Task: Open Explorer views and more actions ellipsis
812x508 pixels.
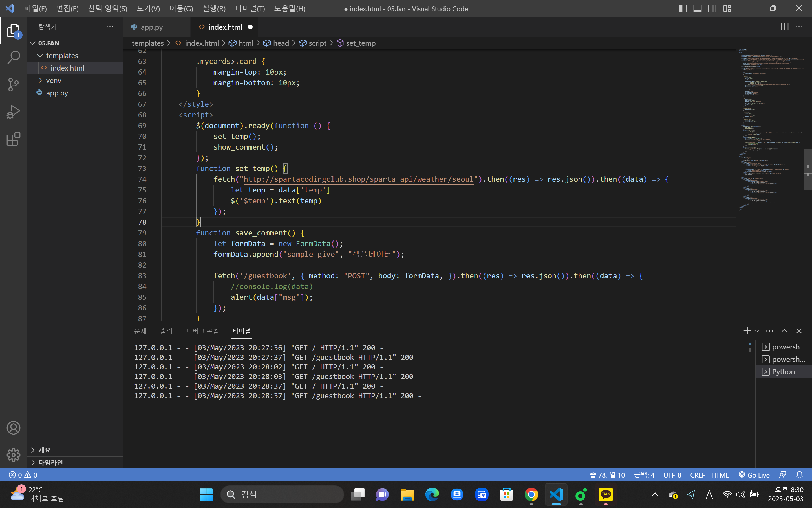Action: pyautogui.click(x=110, y=27)
